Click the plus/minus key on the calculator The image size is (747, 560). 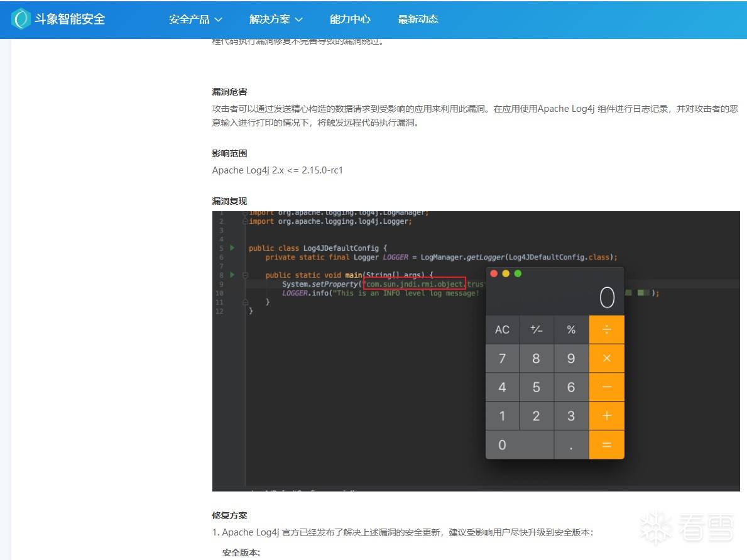(x=537, y=330)
